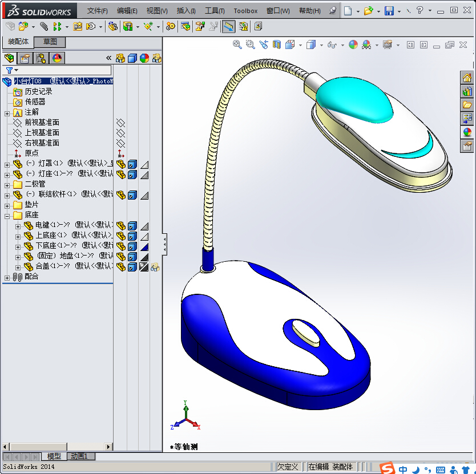
Task: Open Custom Properties task pane tab
Action: tap(467, 147)
